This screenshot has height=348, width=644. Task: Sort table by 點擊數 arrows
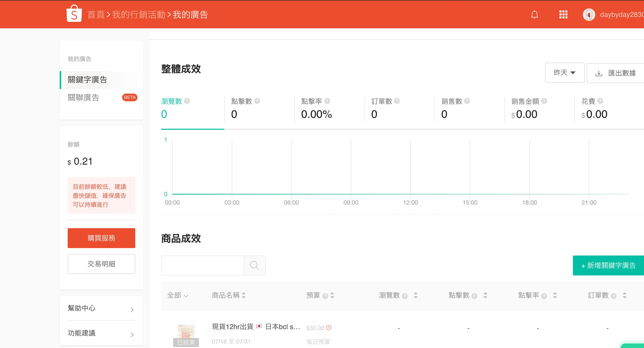tap(485, 295)
